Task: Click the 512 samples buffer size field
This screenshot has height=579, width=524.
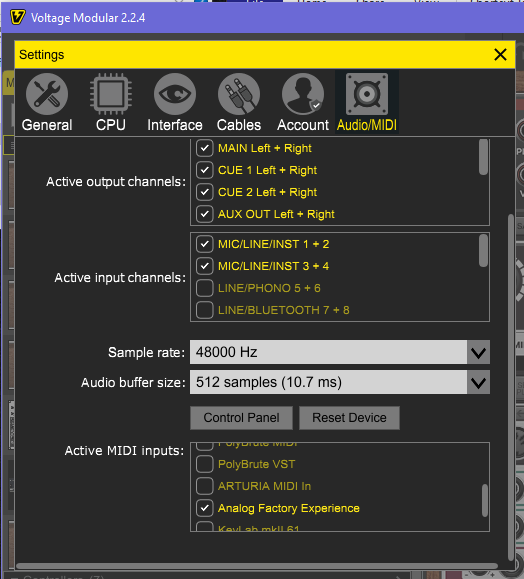Action: (x=329, y=382)
